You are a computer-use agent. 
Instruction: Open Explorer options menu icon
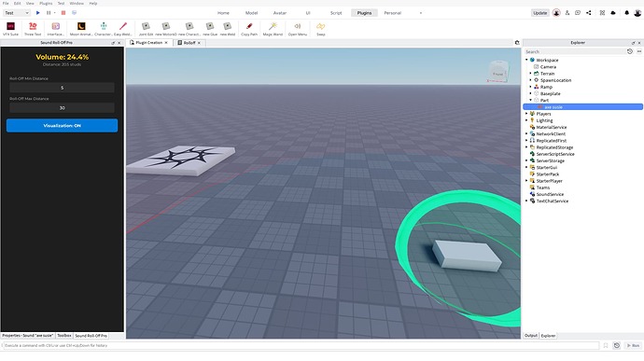tap(639, 51)
